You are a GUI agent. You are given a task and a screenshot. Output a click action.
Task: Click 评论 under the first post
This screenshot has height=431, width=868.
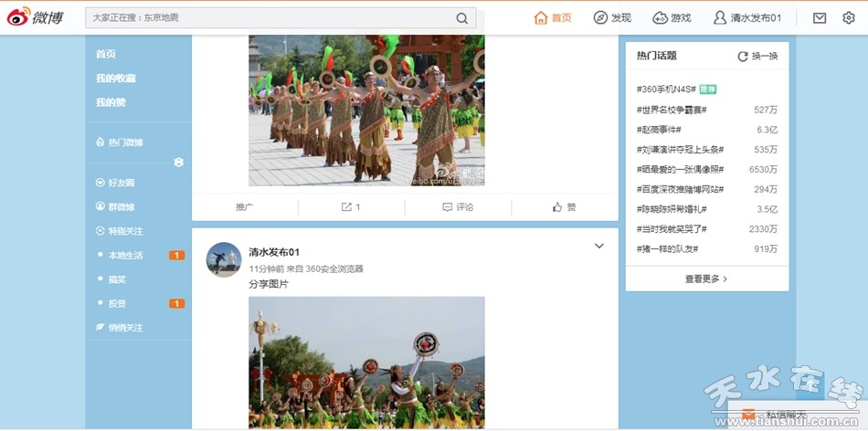click(x=459, y=207)
